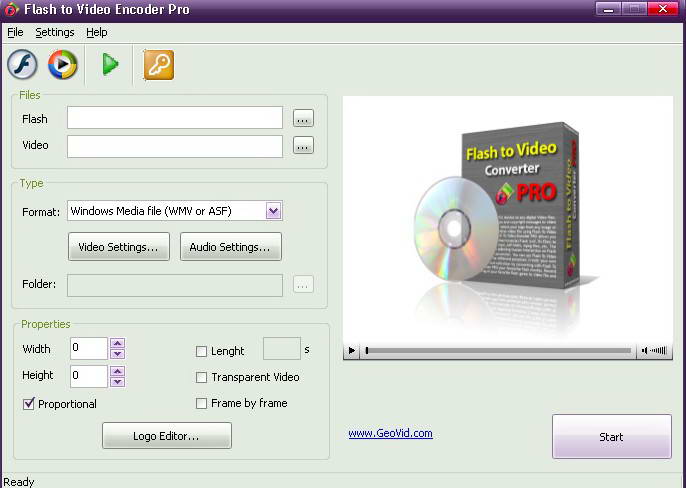
Task: Open the Format dropdown list
Action: [x=273, y=211]
